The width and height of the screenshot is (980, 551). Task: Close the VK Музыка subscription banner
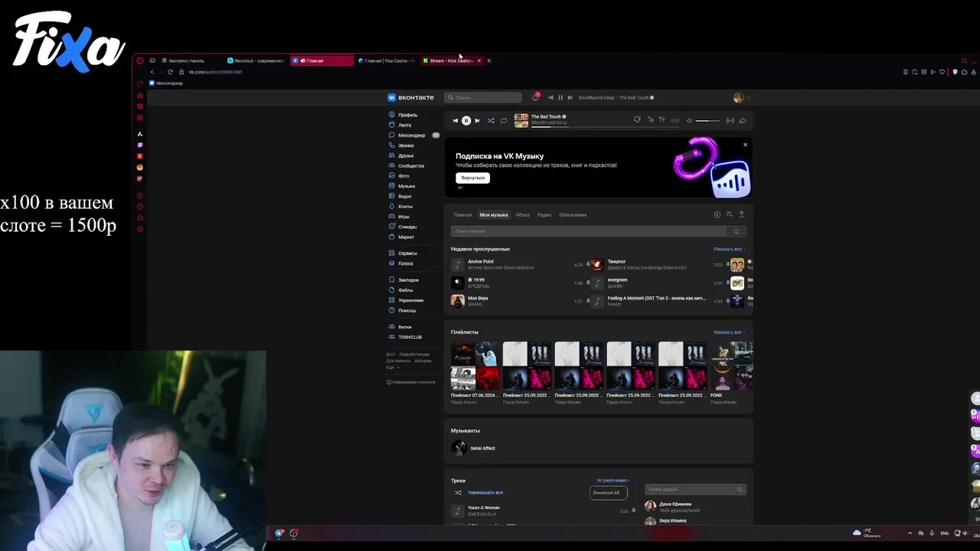[745, 145]
